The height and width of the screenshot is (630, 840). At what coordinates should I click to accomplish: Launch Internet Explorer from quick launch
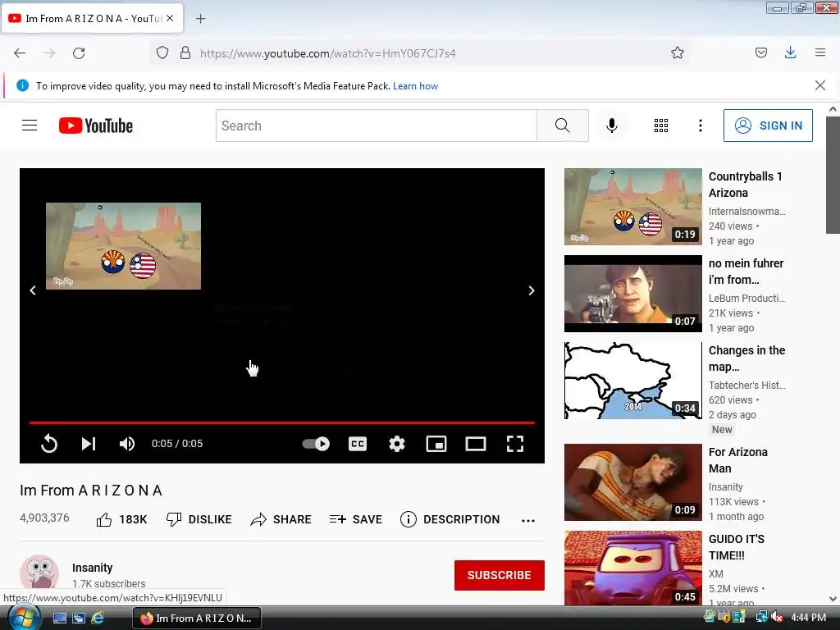point(98,619)
